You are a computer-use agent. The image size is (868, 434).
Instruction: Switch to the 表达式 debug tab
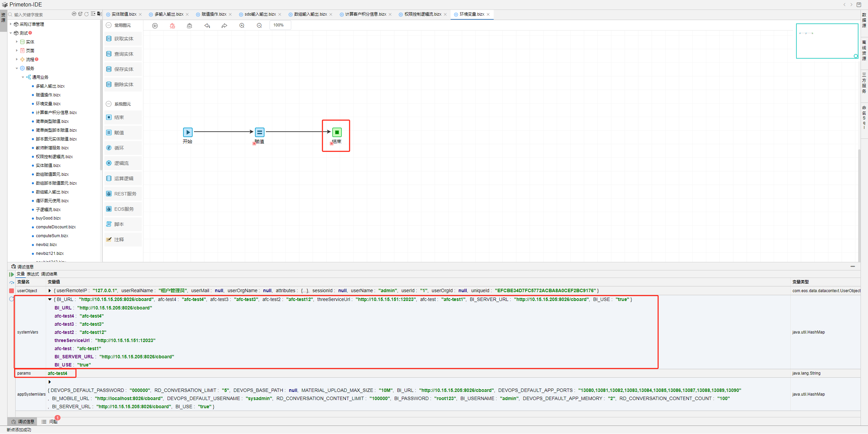[x=33, y=274]
